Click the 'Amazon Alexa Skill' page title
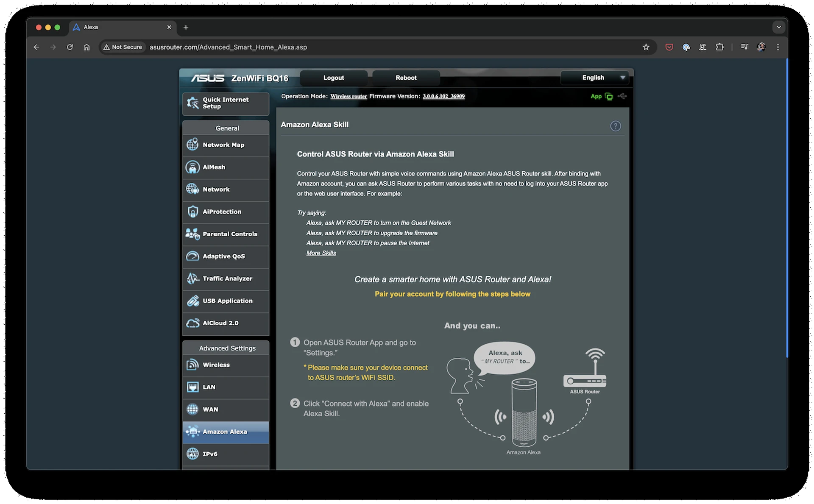Image resolution: width=814 pixels, height=504 pixels. [315, 125]
